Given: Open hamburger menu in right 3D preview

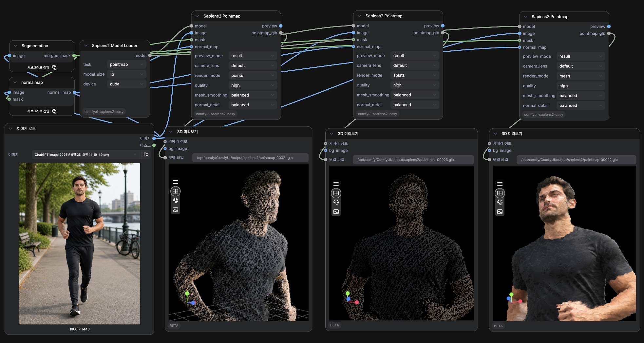Looking at the screenshot, I should 500,184.
